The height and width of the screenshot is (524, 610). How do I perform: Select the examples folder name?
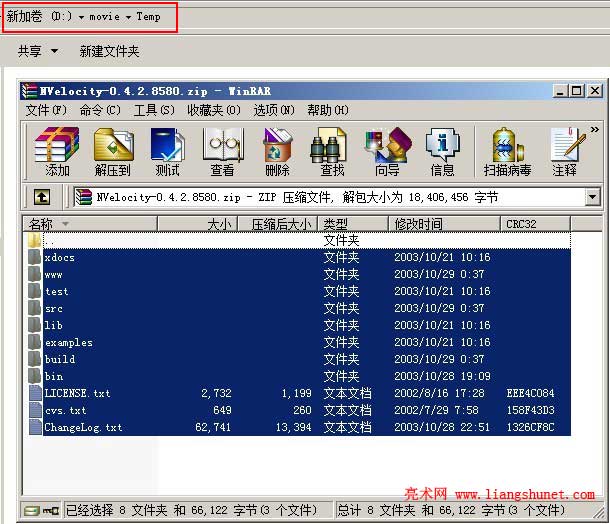tap(69, 343)
